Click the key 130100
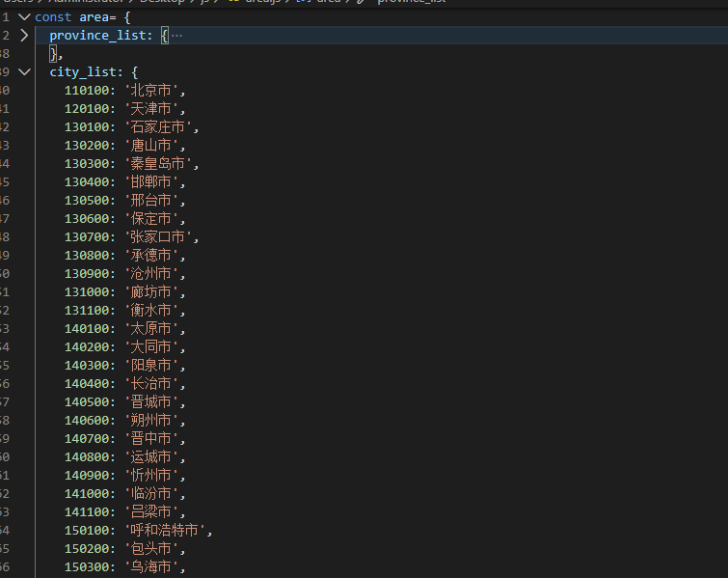This screenshot has height=578, width=728. tap(87, 127)
